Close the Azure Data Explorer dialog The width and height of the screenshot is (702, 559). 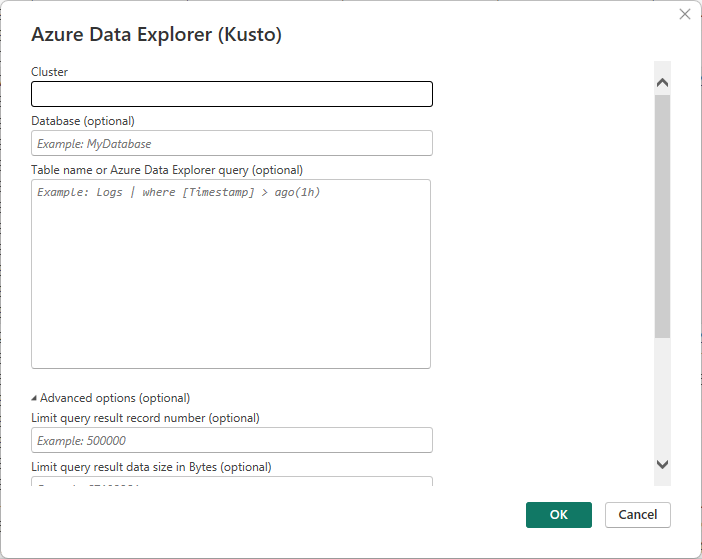click(x=685, y=14)
